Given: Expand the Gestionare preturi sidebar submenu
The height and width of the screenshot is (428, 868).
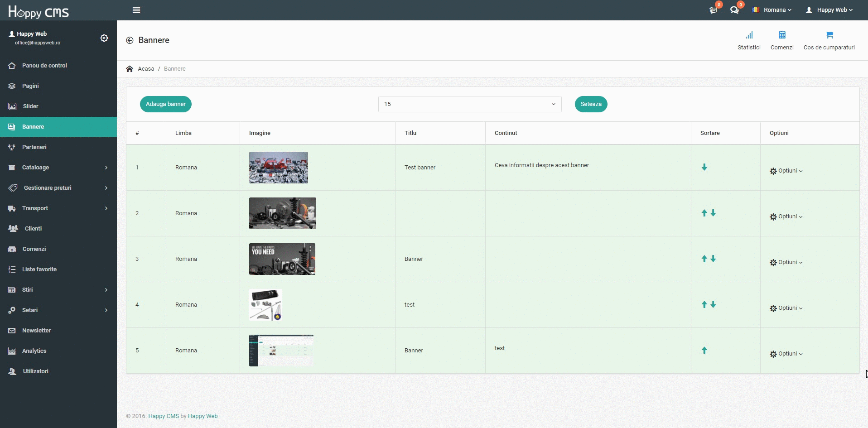Looking at the screenshot, I should pos(58,188).
